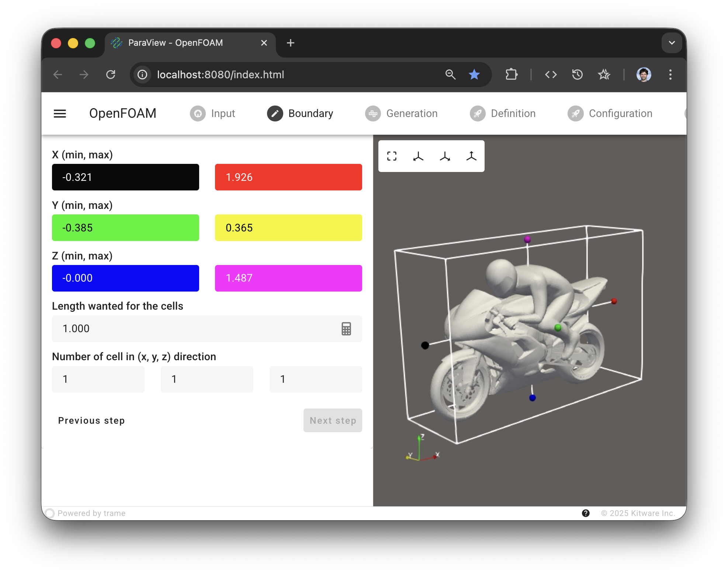Screen dimensions: 728x575
Task: Go to the Configuration step
Action: click(610, 113)
